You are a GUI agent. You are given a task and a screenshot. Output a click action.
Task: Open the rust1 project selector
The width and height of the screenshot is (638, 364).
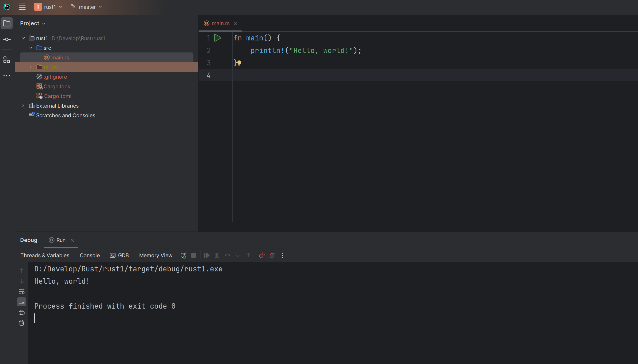tap(48, 7)
